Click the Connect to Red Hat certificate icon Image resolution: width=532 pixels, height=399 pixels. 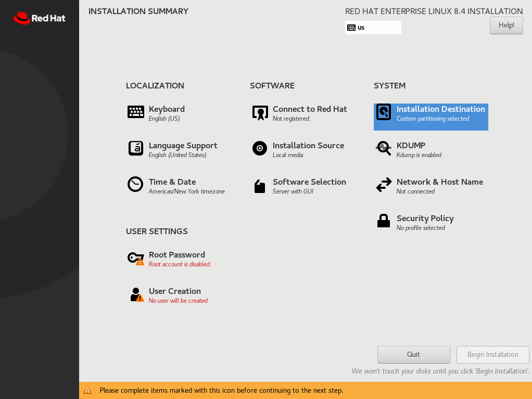[260, 112]
